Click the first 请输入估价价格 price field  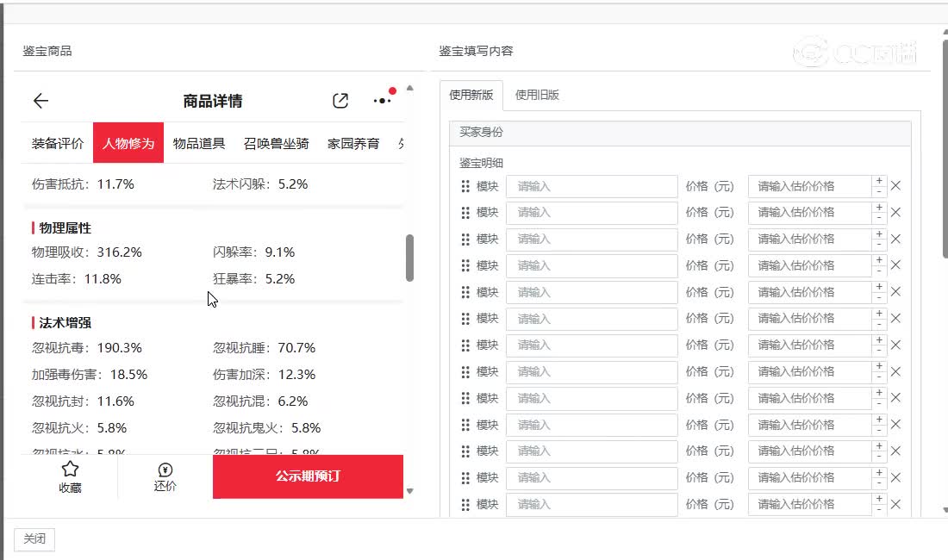click(x=809, y=186)
